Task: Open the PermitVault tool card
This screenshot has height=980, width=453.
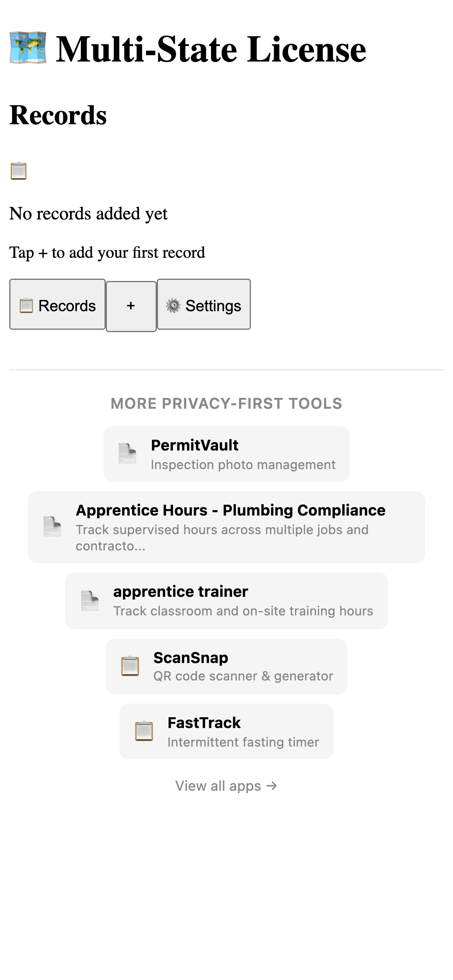Action: (x=226, y=454)
